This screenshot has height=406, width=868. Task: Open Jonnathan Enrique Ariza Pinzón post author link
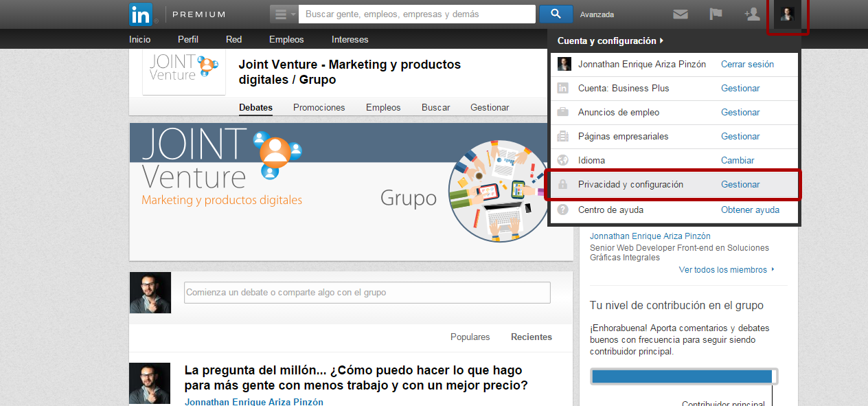click(x=254, y=401)
